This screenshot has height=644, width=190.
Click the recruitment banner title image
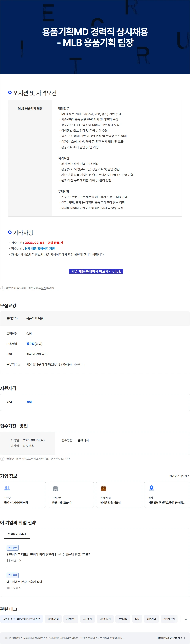[x=95, y=37]
